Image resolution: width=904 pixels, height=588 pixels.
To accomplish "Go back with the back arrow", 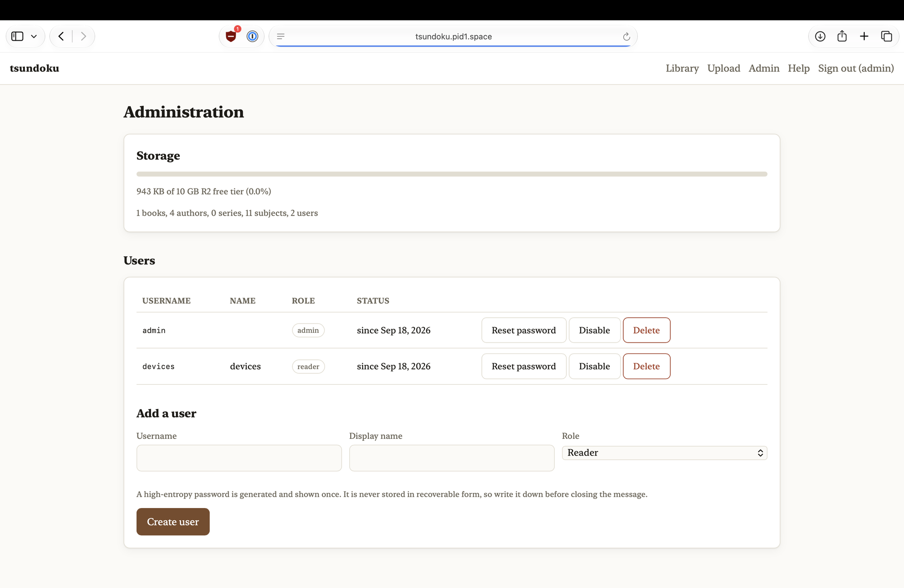I will tap(61, 36).
